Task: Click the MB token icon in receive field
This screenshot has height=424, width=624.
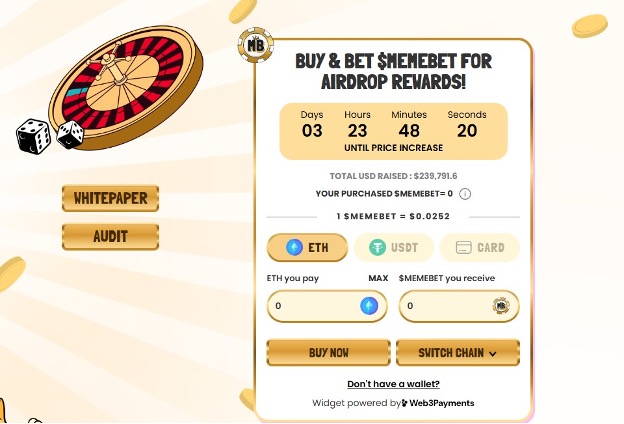Action: pos(501,306)
